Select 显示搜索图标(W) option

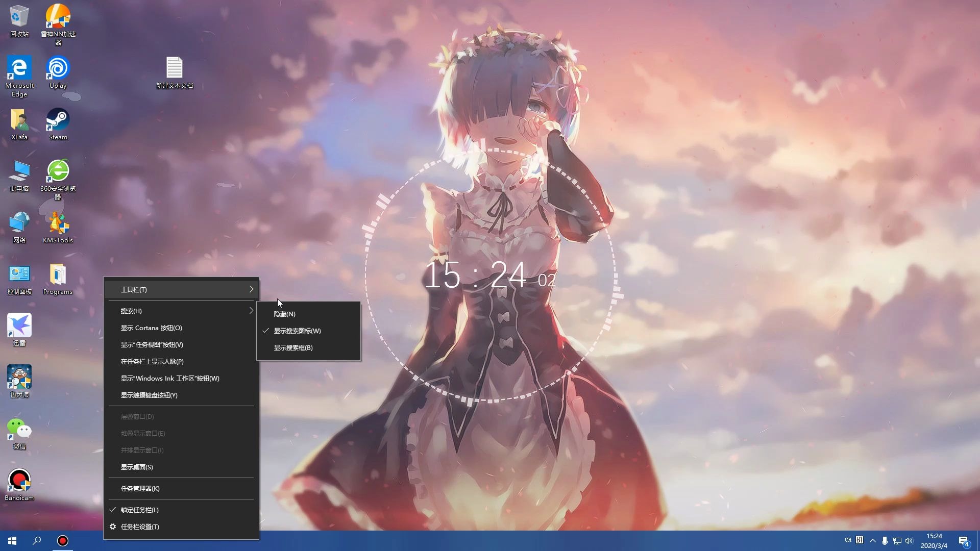297,330
